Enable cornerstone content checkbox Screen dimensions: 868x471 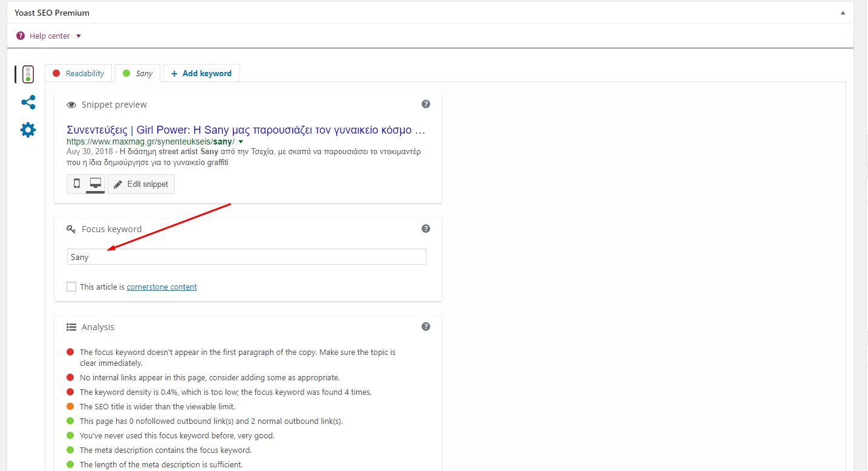(x=72, y=287)
